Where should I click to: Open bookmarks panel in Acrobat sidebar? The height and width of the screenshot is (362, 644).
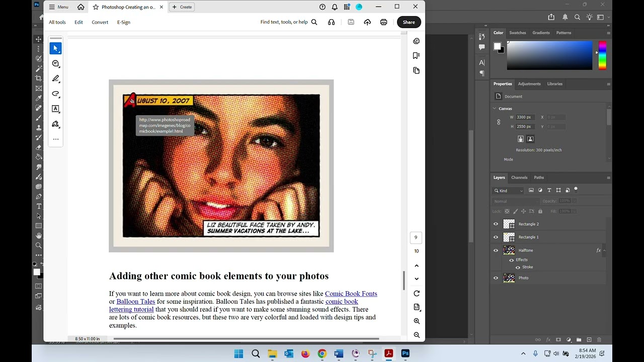[x=416, y=56]
